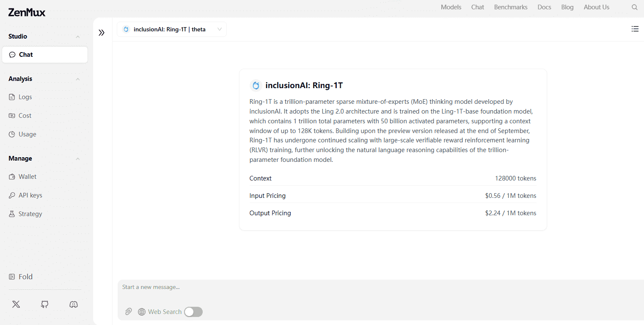644x325 pixels.
Task: Click the Logs document icon
Action: (x=12, y=97)
